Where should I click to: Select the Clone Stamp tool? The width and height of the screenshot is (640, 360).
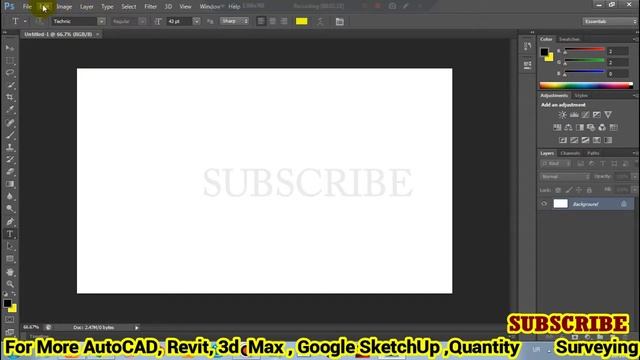(x=10, y=147)
